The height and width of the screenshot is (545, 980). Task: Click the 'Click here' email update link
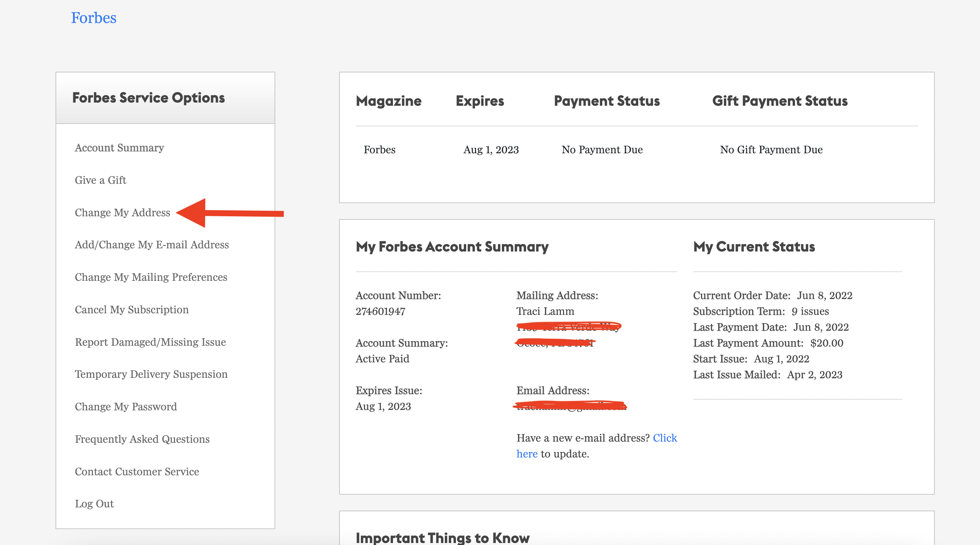tap(665, 438)
